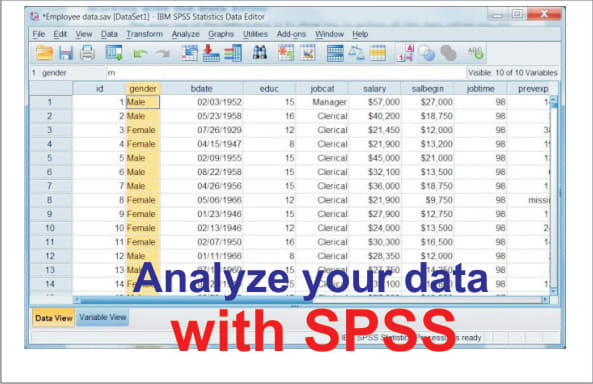
Task: Click the horizontal scrollbar left arrow
Action: point(77,300)
